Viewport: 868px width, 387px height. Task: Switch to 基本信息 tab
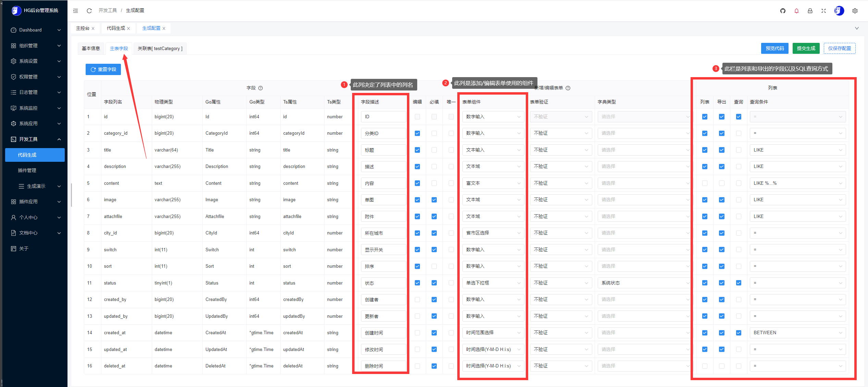(91, 48)
